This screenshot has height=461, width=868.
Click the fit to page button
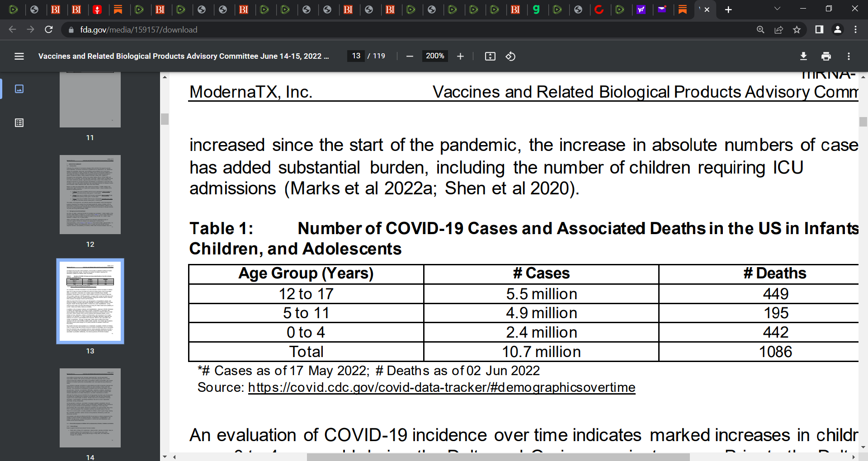pyautogui.click(x=490, y=56)
